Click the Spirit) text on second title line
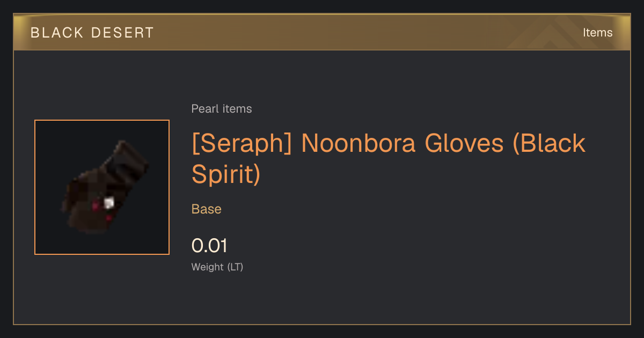 (226, 174)
